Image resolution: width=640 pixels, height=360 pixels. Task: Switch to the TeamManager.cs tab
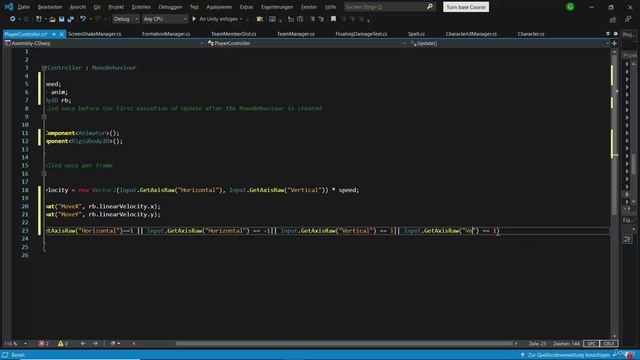(296, 34)
